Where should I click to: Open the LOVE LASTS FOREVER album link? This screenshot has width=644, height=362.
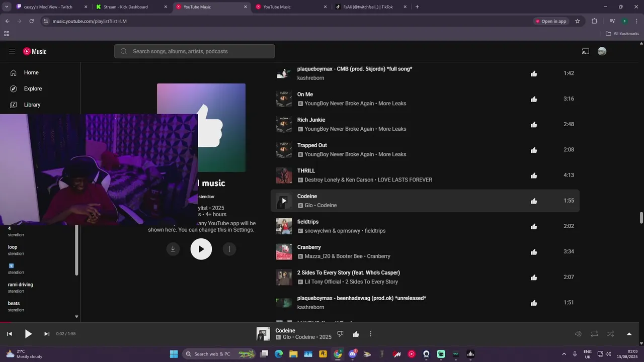pyautogui.click(x=405, y=180)
